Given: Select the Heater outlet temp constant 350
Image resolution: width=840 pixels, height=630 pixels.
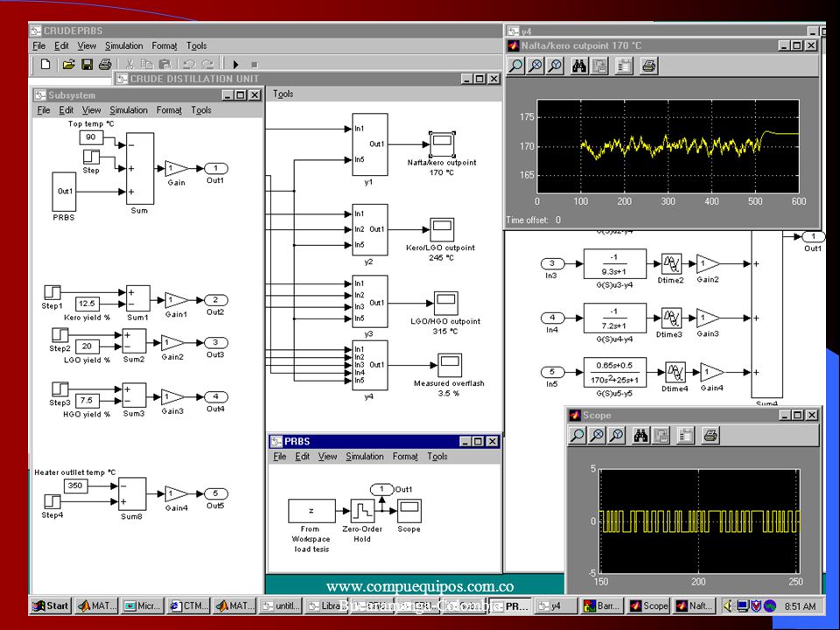Looking at the screenshot, I should click(75, 486).
